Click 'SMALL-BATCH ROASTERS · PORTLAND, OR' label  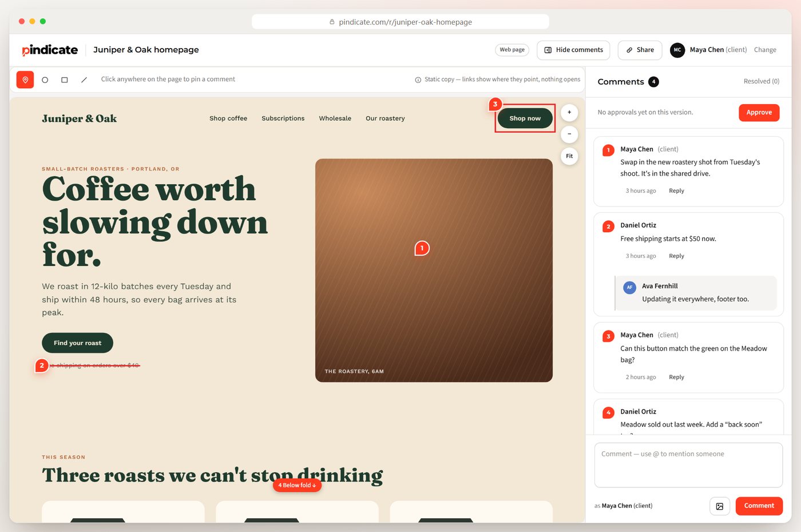point(110,169)
